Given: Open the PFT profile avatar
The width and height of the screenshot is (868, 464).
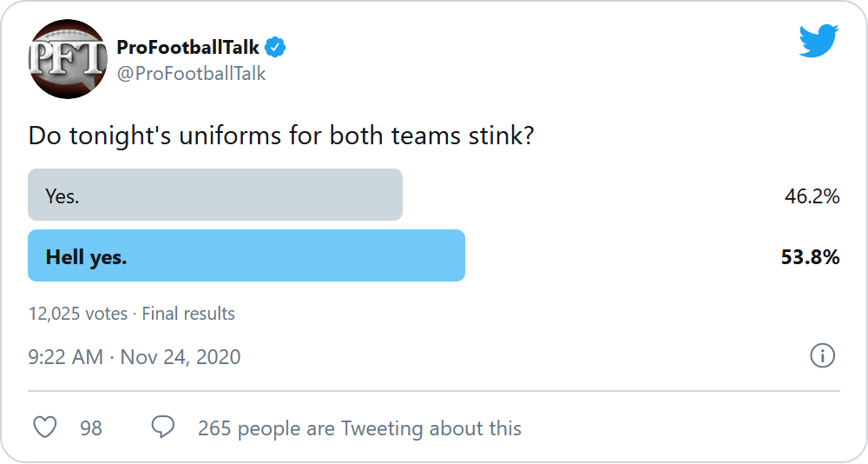Looking at the screenshot, I should (68, 59).
